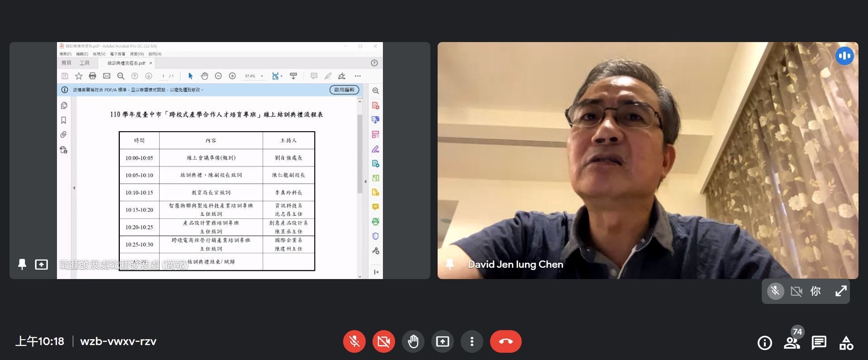Switch to the 首頁 tab

(66, 63)
